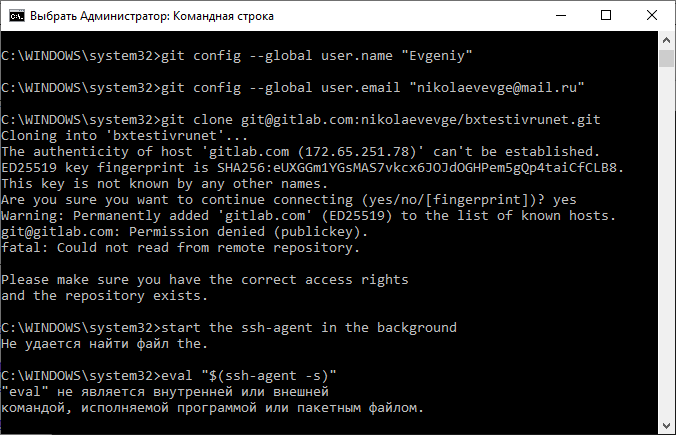Maximize the Command Prompt window
The height and width of the screenshot is (435, 676).
point(606,16)
